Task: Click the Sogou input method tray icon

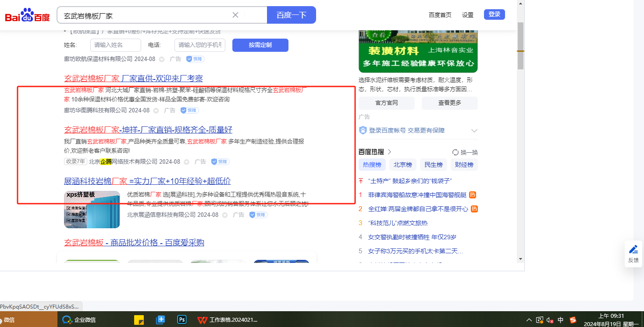Action: pyautogui.click(x=573, y=320)
